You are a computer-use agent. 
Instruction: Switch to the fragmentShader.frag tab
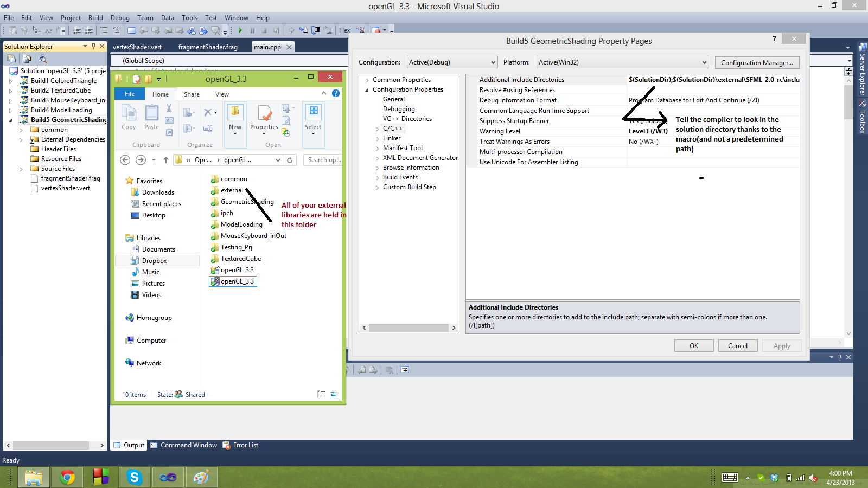[208, 47]
